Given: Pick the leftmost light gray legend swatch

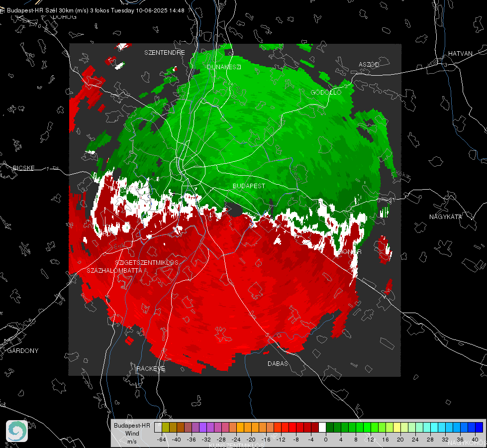Looking at the screenshot, I should point(158,427).
